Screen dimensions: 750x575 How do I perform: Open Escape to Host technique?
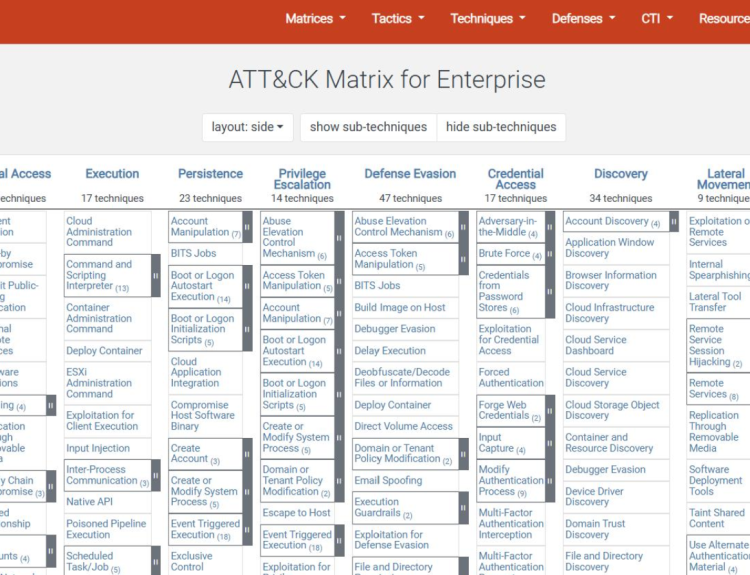click(x=297, y=513)
